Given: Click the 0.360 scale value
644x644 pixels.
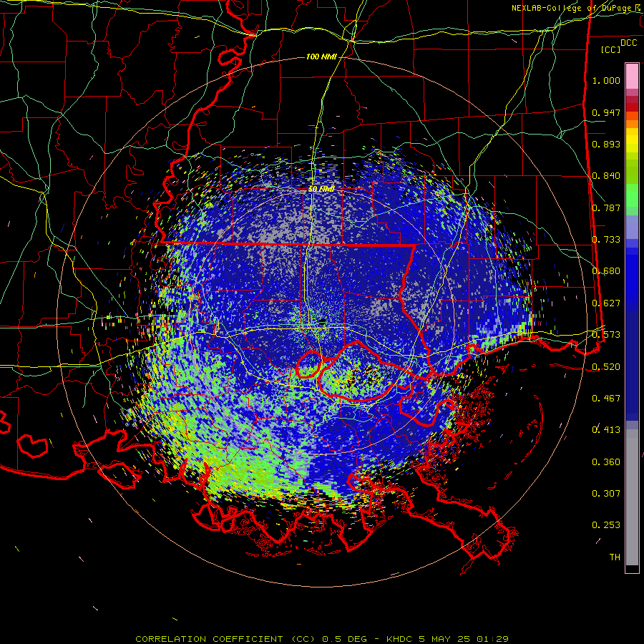Looking at the screenshot, I should (606, 462).
